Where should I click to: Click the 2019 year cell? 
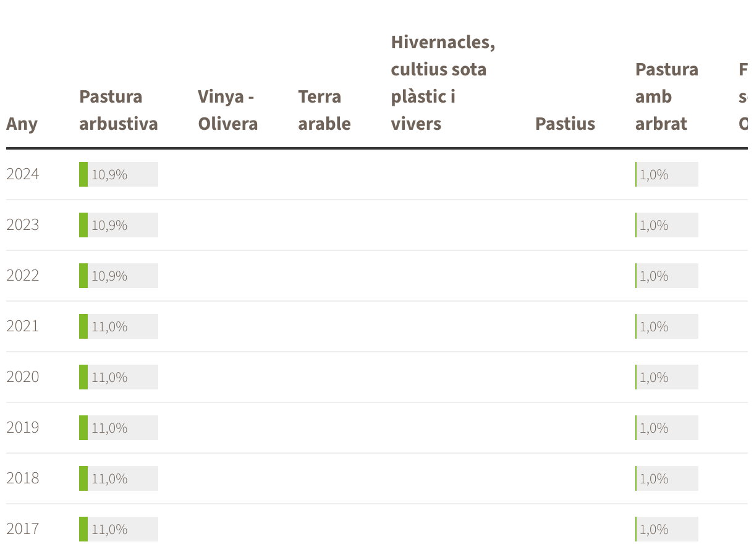tap(23, 428)
